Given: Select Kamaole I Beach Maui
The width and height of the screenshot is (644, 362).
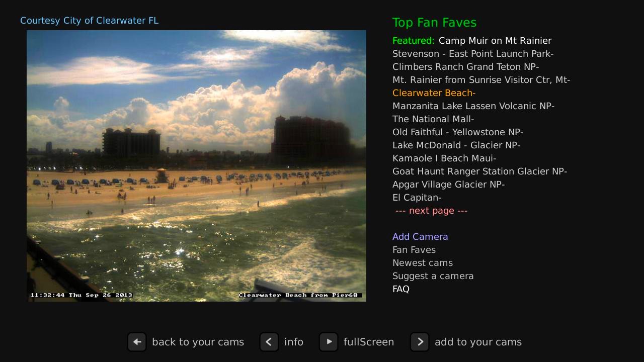Looking at the screenshot, I should click(x=444, y=158).
